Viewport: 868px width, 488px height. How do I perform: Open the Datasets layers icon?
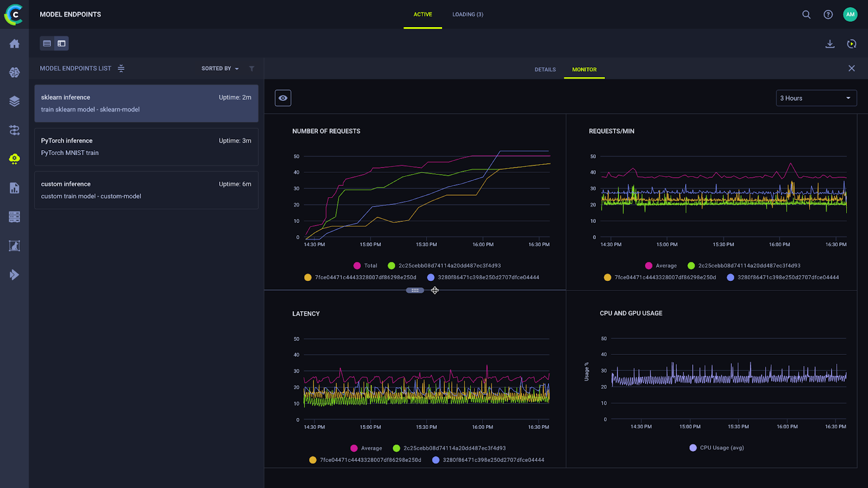coord(14,101)
